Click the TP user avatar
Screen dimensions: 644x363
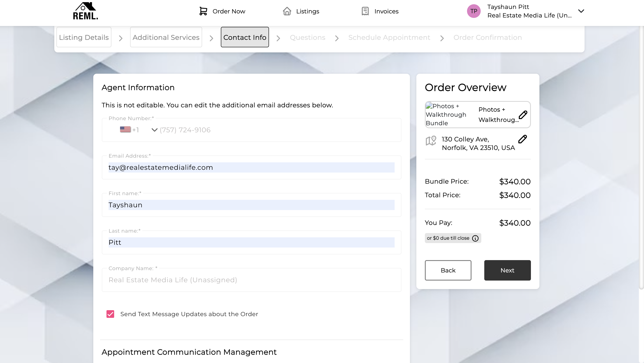(473, 11)
